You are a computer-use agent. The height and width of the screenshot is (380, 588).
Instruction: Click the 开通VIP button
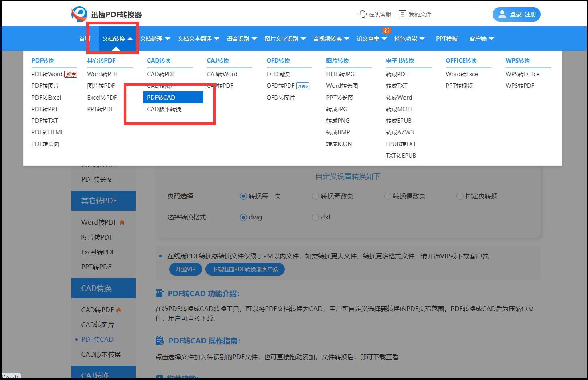185,269
